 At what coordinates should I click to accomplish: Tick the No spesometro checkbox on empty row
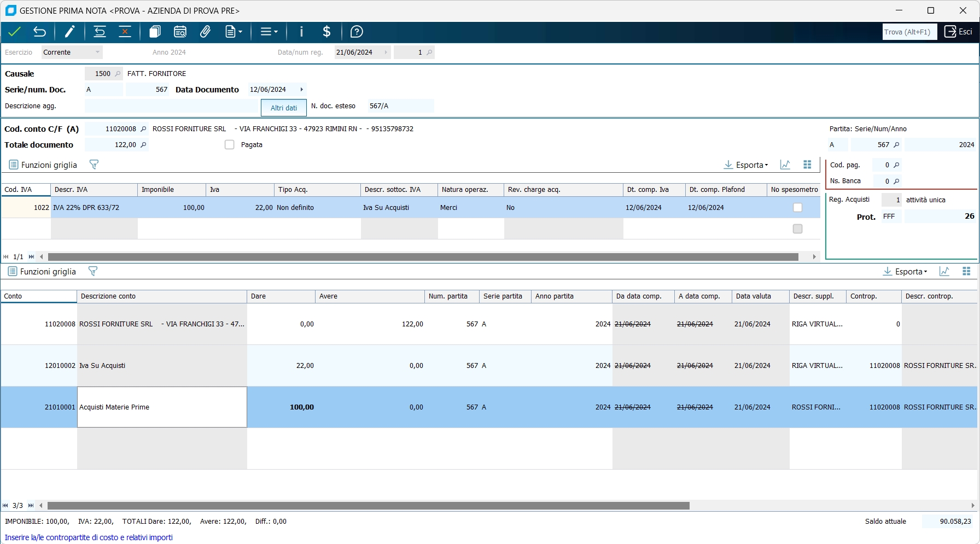pos(797,229)
